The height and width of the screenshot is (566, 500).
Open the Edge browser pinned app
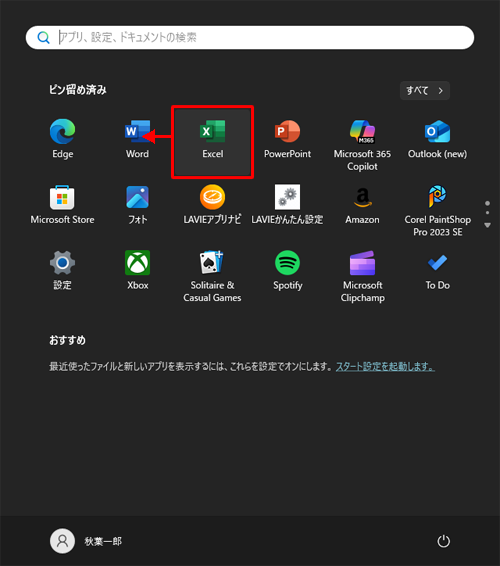(x=62, y=139)
